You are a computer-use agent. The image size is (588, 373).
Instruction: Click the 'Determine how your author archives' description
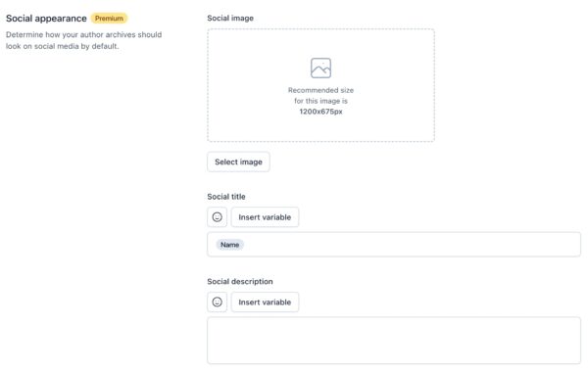coord(83,40)
